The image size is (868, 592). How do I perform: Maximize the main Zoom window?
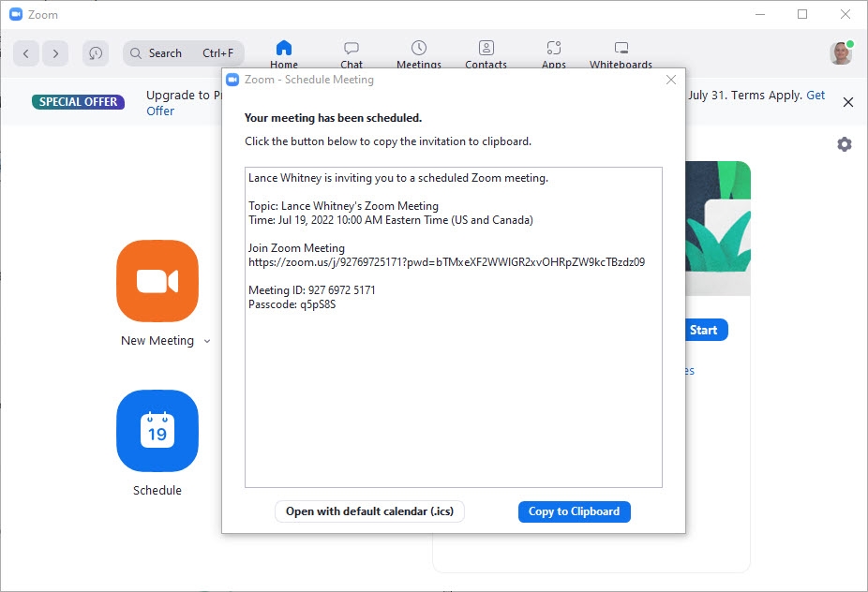tap(802, 14)
